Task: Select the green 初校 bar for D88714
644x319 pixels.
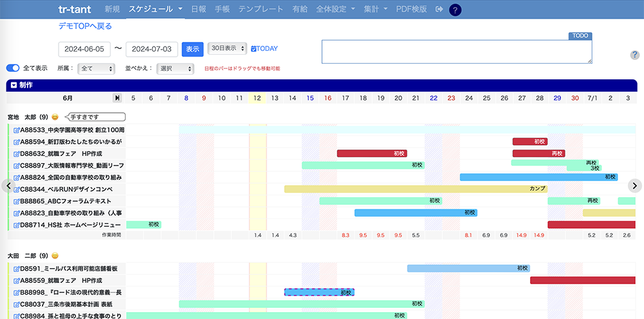Action: click(144, 224)
